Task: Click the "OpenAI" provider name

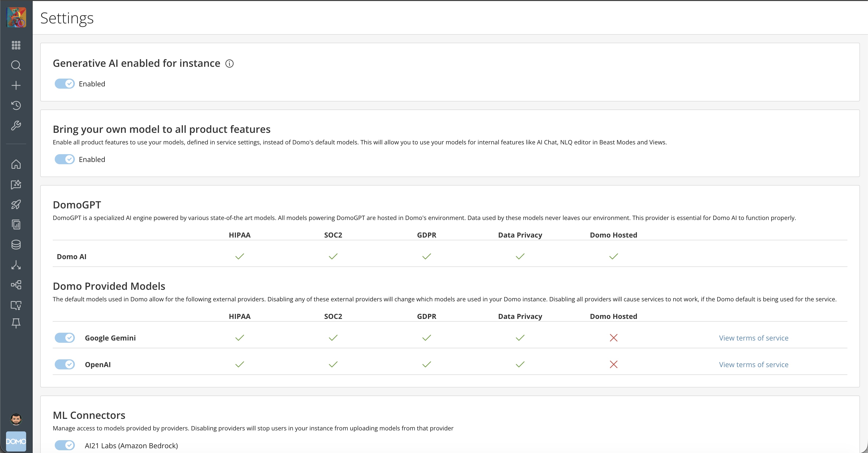Action: [x=98, y=364]
